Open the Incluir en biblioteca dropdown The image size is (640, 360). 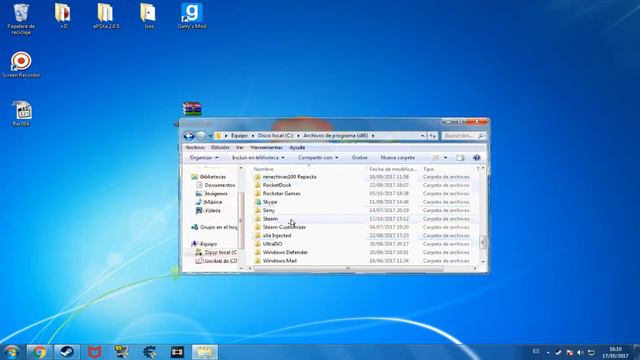(x=258, y=158)
